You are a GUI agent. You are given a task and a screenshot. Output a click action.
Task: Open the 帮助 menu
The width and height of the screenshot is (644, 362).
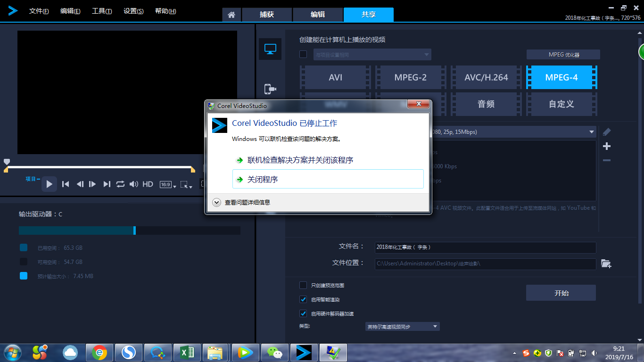pos(165,11)
